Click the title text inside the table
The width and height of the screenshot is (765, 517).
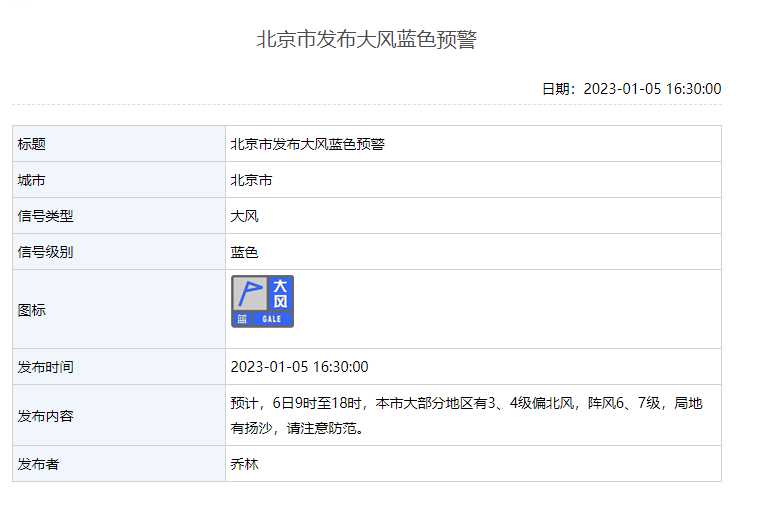pos(307,144)
